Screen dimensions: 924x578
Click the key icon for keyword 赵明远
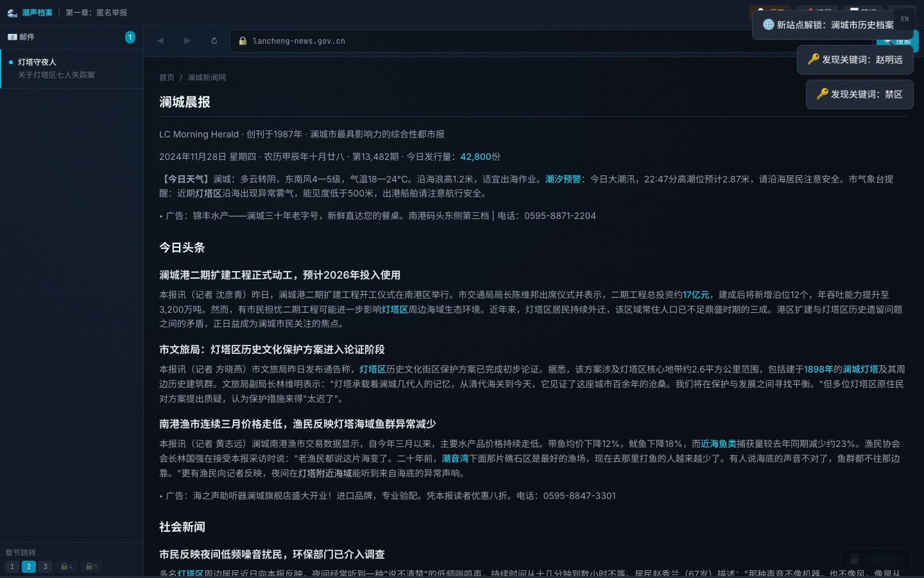coord(814,59)
